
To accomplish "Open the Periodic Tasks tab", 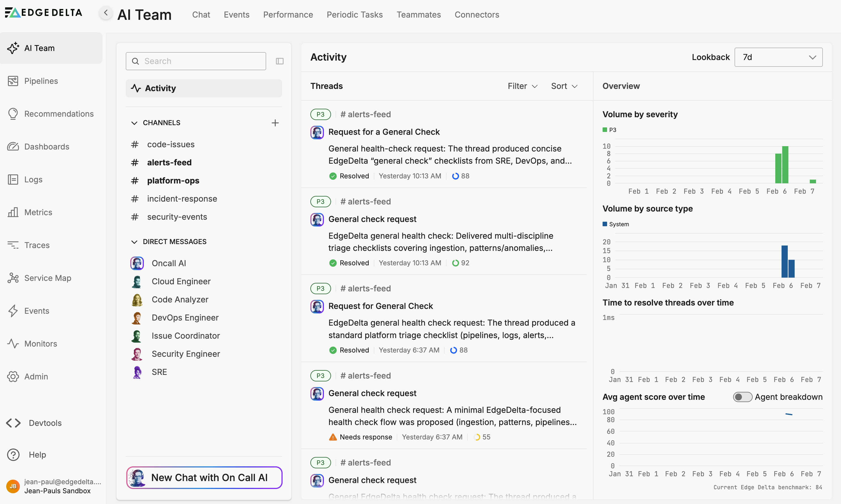I will coord(354,15).
